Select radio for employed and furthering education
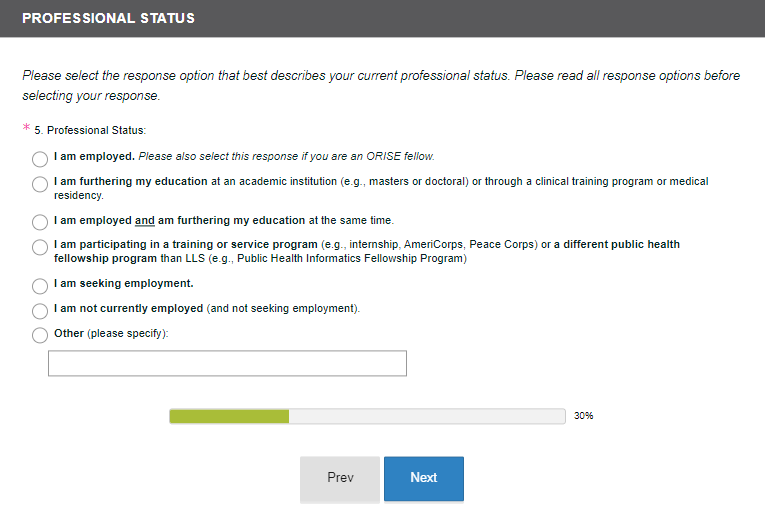Screen dimensions: 765x515 click(40, 222)
